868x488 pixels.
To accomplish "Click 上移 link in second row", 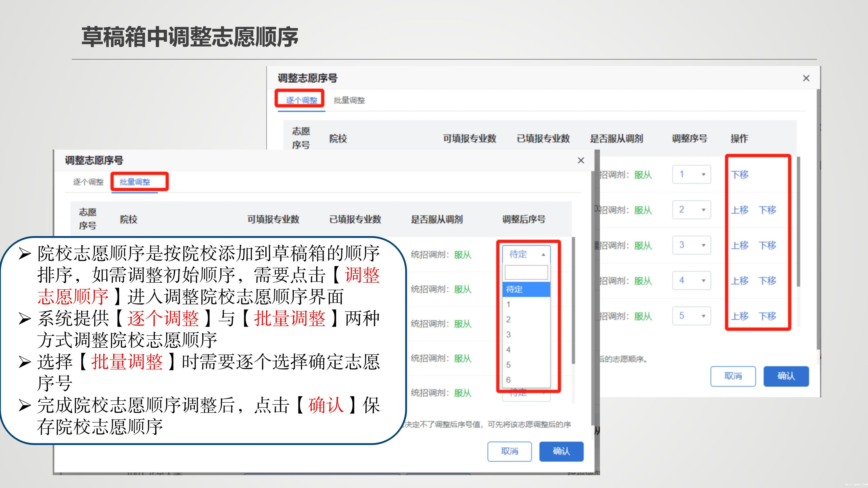I will pyautogui.click(x=739, y=210).
